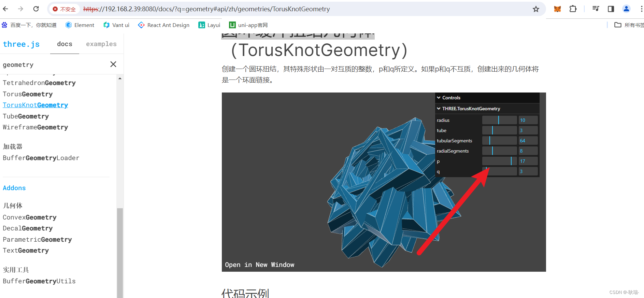The image size is (644, 298).
Task: Click the q value field 3
Action: [528, 171]
